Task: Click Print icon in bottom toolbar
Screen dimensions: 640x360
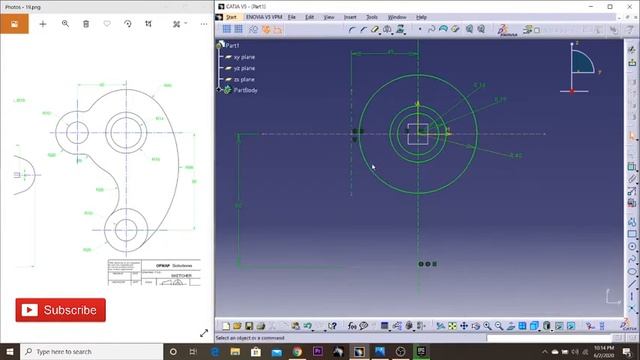Action: coord(260,326)
